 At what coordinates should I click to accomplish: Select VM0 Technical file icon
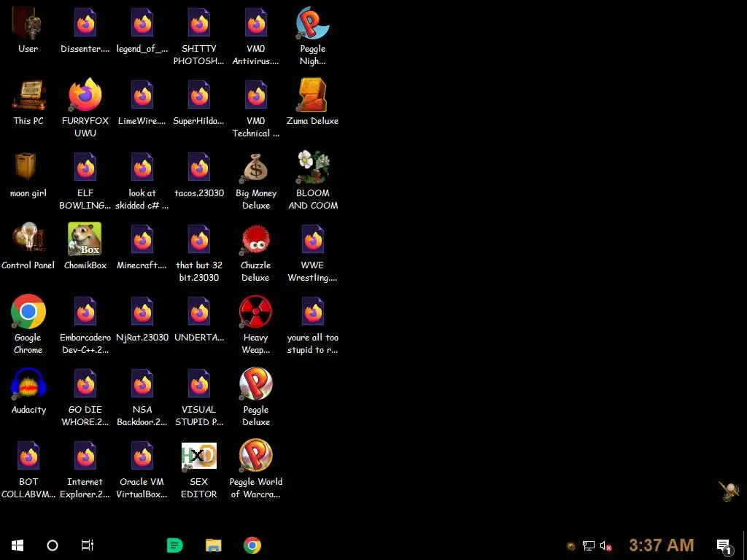(256, 95)
